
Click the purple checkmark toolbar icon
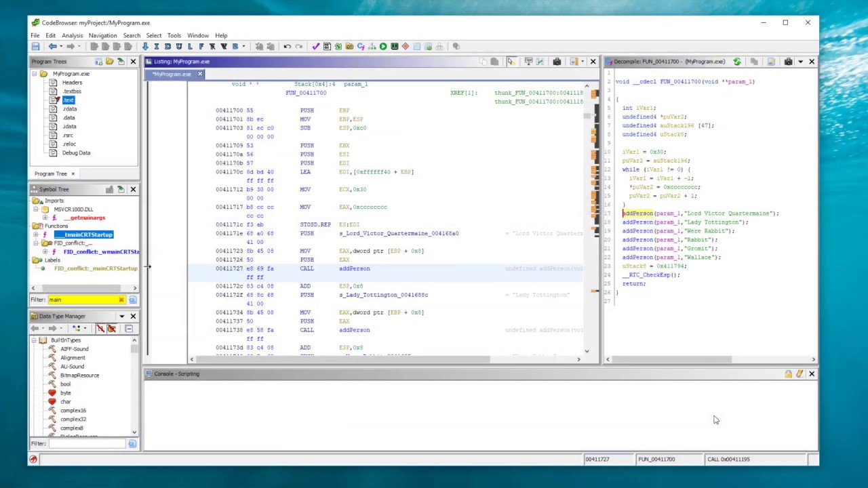[x=315, y=47]
